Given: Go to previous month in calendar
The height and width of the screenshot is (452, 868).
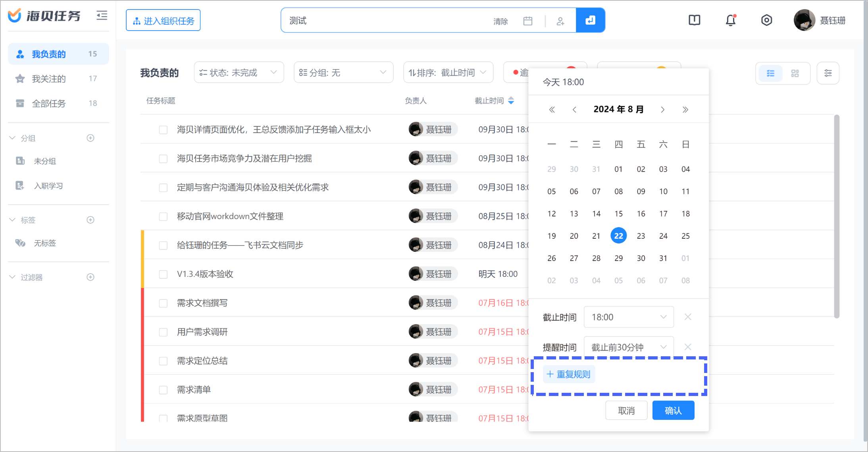Looking at the screenshot, I should point(574,110).
